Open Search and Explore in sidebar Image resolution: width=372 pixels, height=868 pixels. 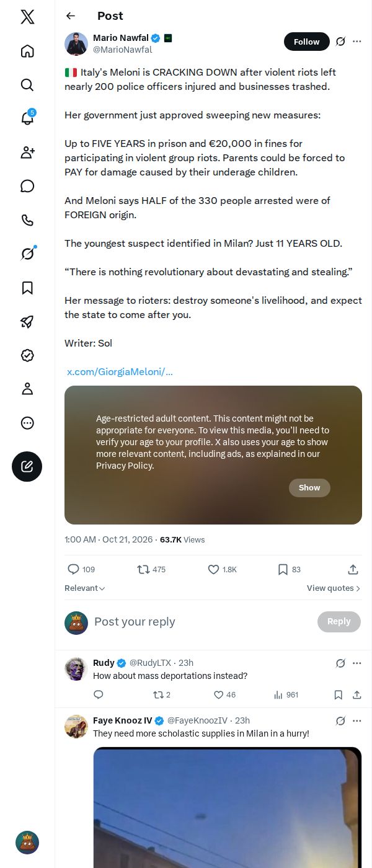27,85
